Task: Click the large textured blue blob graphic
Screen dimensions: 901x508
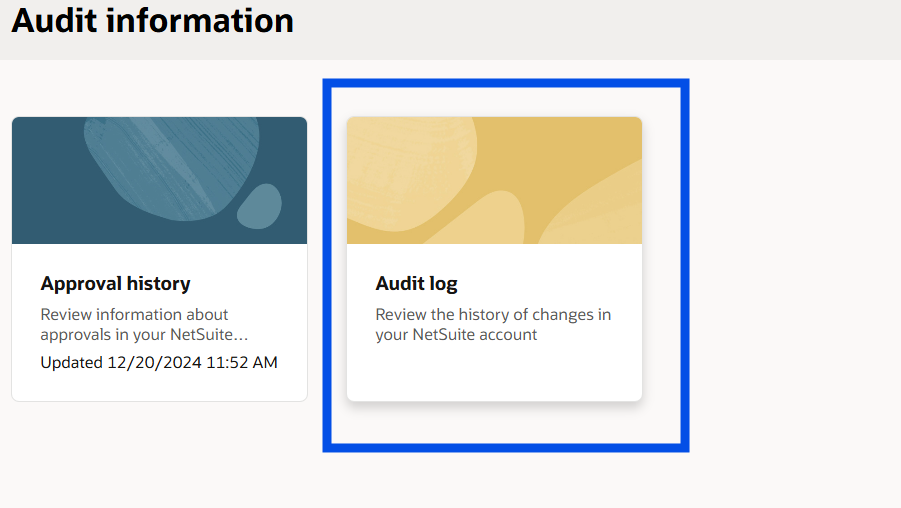Action: click(x=172, y=167)
